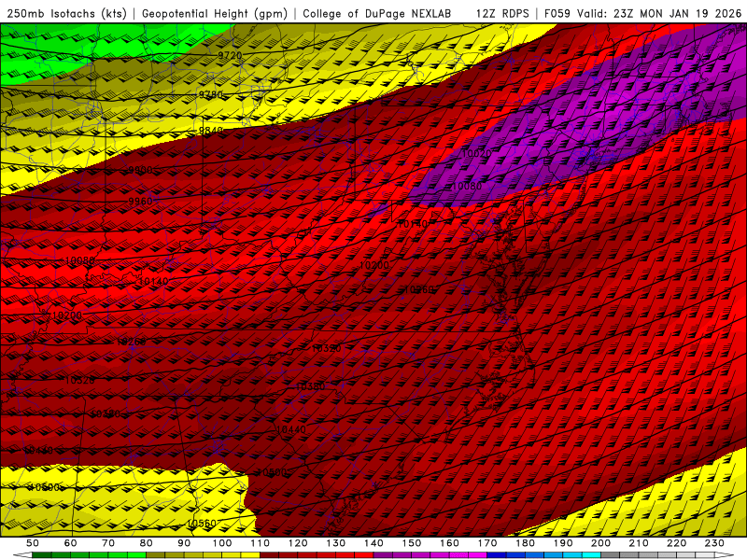
Task: Click the 160 knot legend label
Action: click(449, 543)
